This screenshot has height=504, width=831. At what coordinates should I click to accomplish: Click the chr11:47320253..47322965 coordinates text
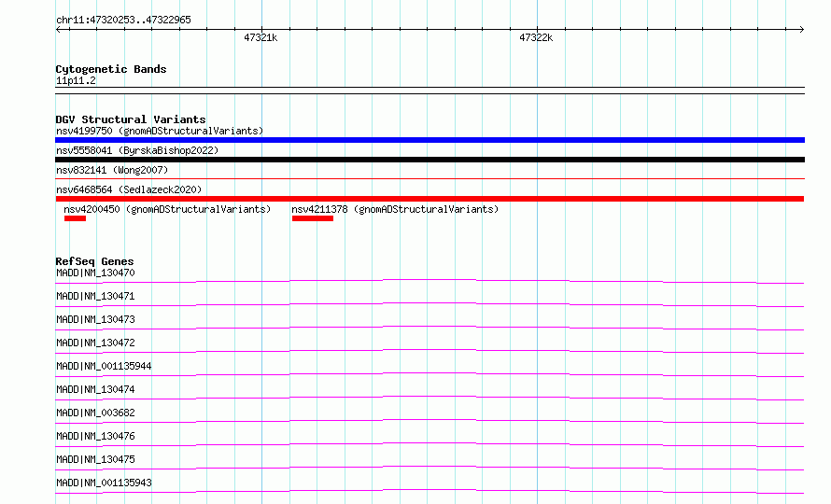[123, 21]
